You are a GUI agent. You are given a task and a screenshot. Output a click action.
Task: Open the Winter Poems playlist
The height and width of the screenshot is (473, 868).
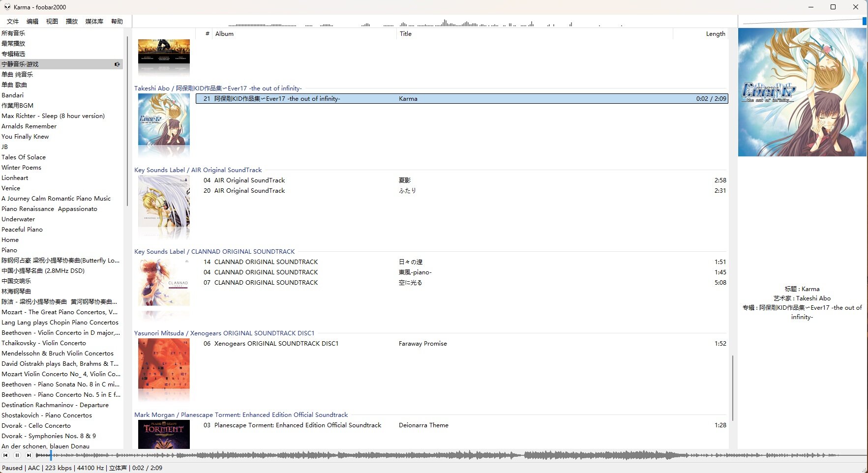click(61, 167)
